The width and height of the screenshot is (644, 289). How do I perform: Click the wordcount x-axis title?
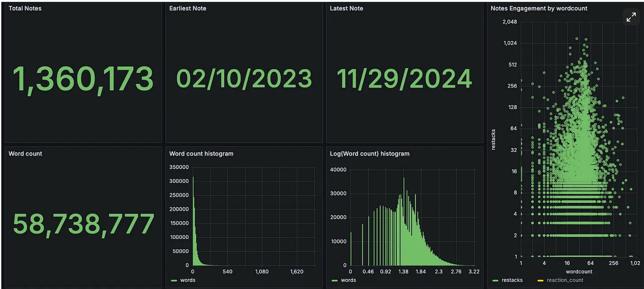click(579, 271)
